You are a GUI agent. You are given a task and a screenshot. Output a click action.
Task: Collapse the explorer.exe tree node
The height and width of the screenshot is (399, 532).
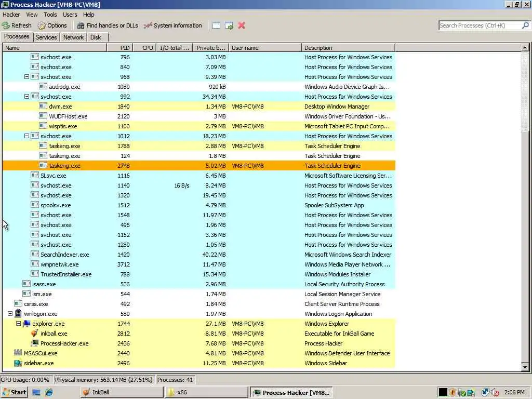(18, 323)
